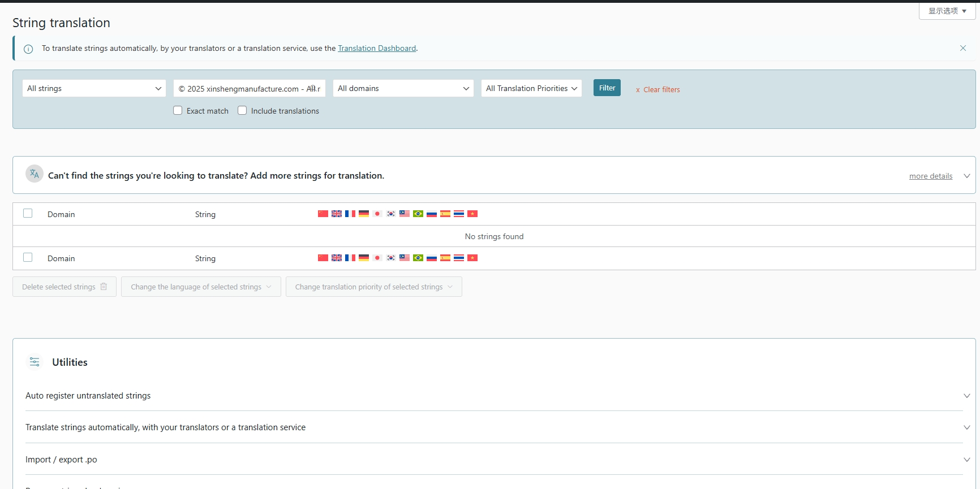Click Thailand flag in top header row
Viewport: 980px width, 489px height.
coord(459,214)
